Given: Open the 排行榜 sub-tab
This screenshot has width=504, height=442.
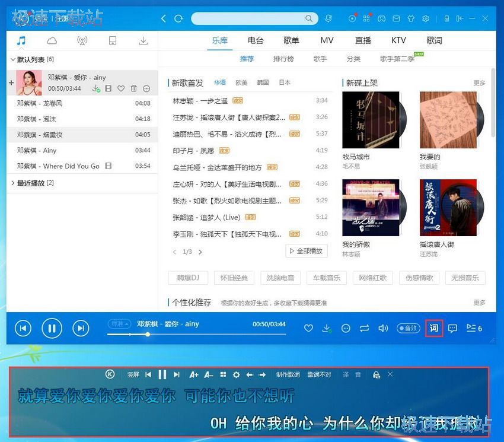Looking at the screenshot, I should coord(283,59).
